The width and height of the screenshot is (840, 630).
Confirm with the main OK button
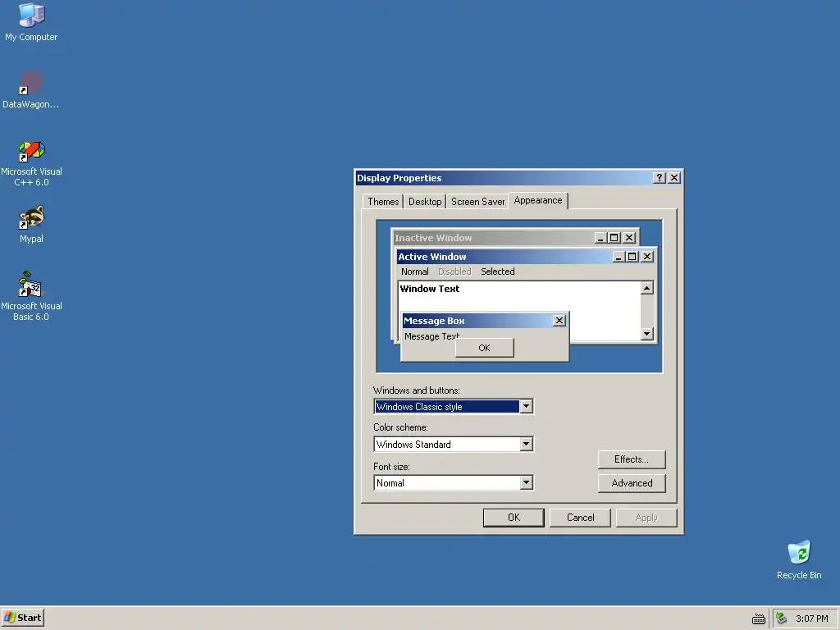[x=514, y=518]
